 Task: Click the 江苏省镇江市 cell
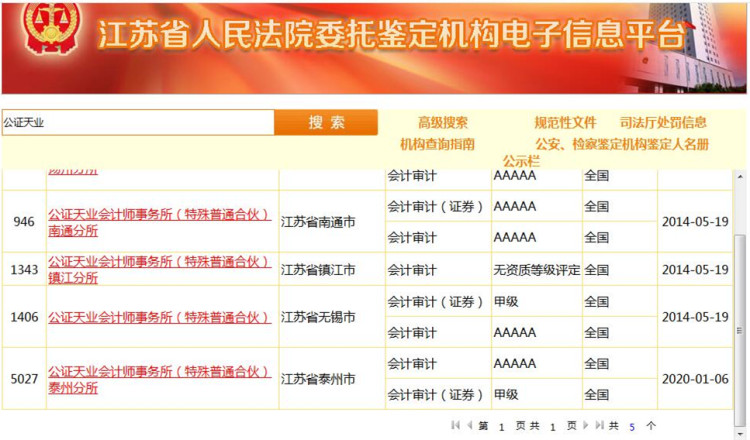pyautogui.click(x=332, y=270)
